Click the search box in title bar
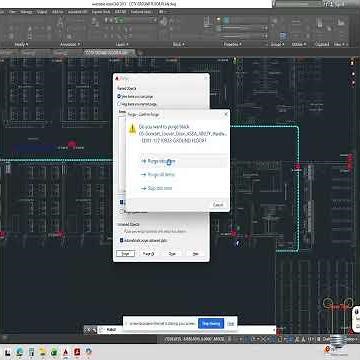 coord(297,4)
